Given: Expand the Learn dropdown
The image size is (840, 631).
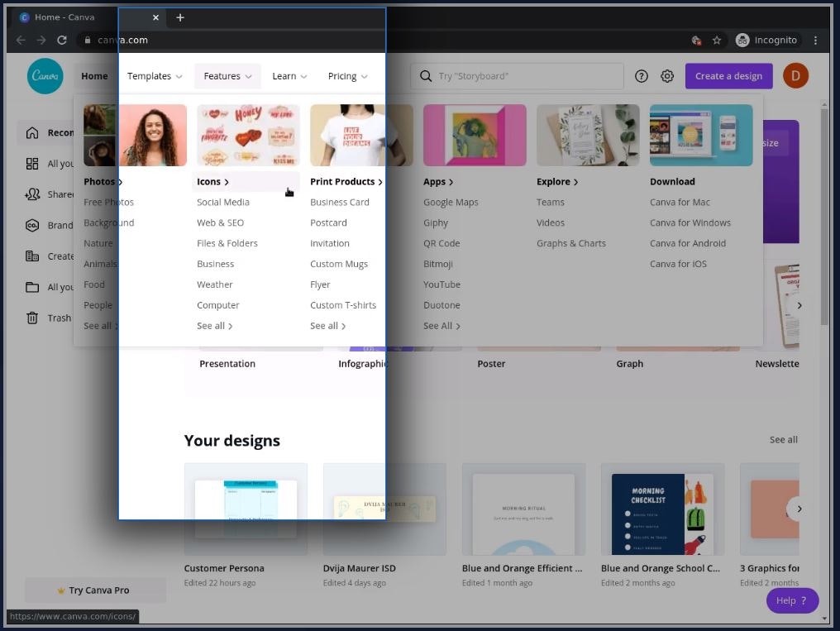Looking at the screenshot, I should (289, 76).
